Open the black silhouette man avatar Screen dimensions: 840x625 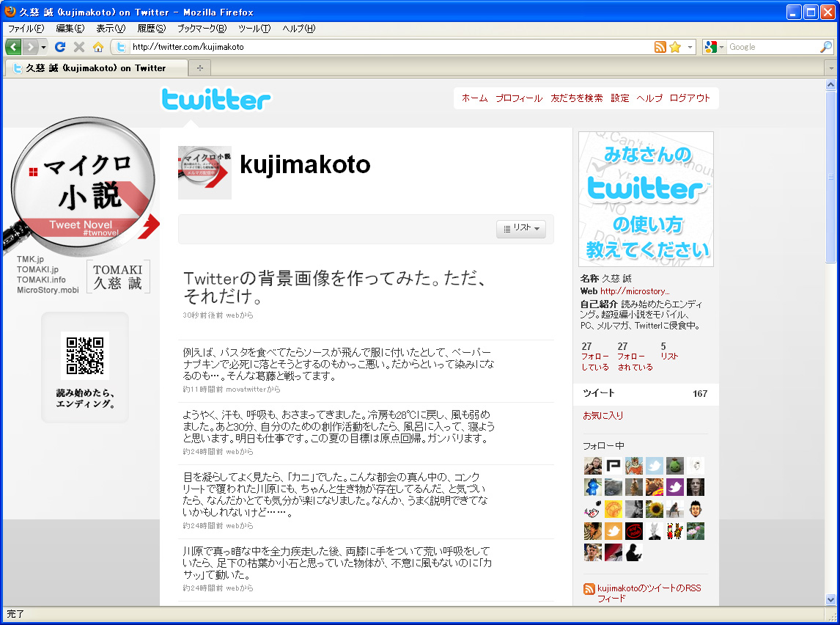634,552
